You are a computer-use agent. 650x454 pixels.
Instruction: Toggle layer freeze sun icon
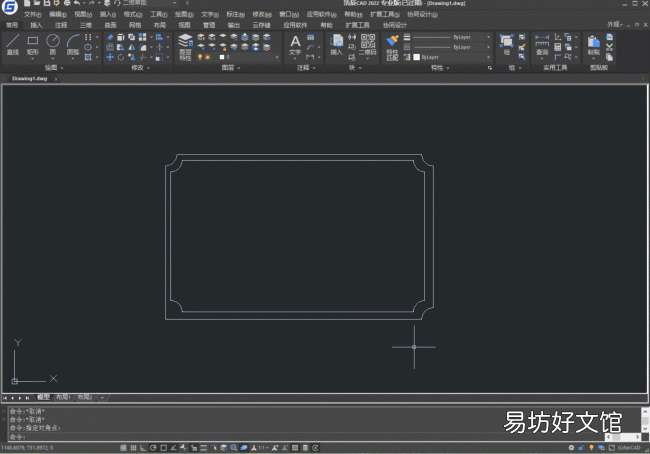[207, 57]
